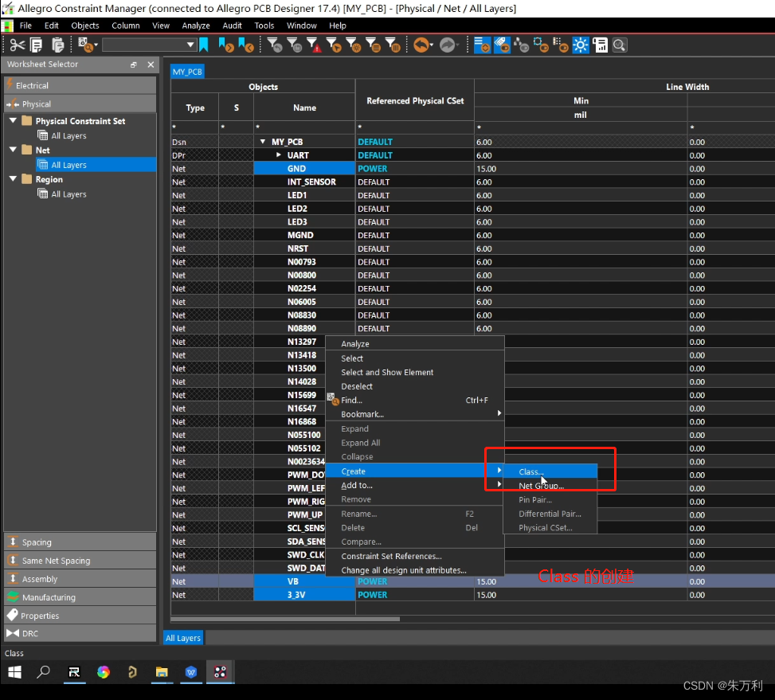
Task: Open the Analyze menu in menu bar
Action: point(196,25)
